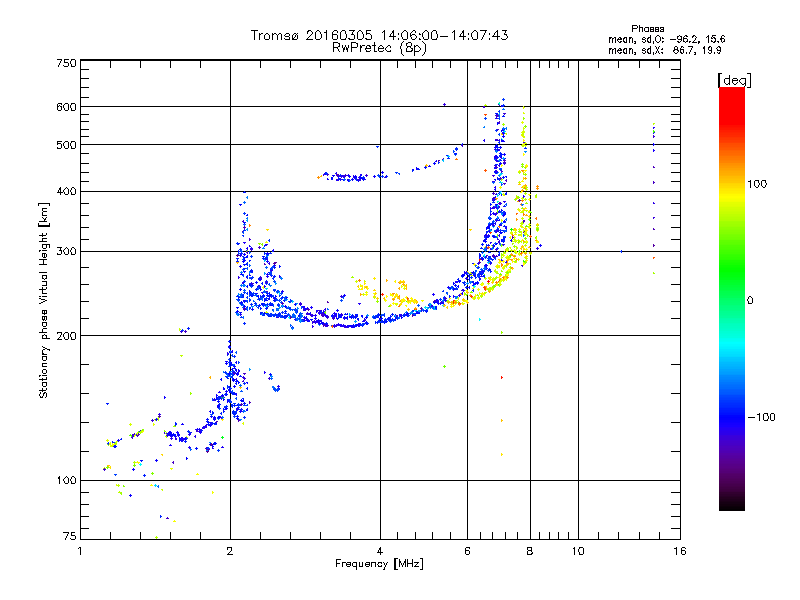Click the y-axis tick label '600'
800x600 pixels.
pos(66,107)
